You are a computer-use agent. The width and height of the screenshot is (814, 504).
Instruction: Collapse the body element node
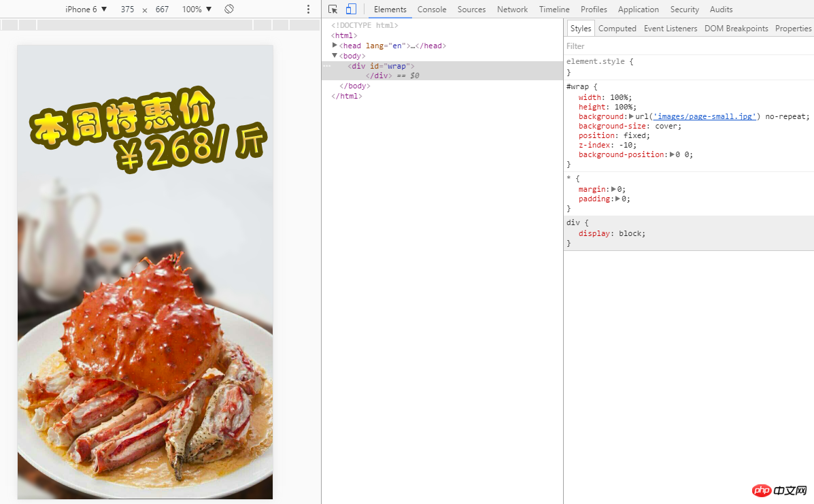335,55
